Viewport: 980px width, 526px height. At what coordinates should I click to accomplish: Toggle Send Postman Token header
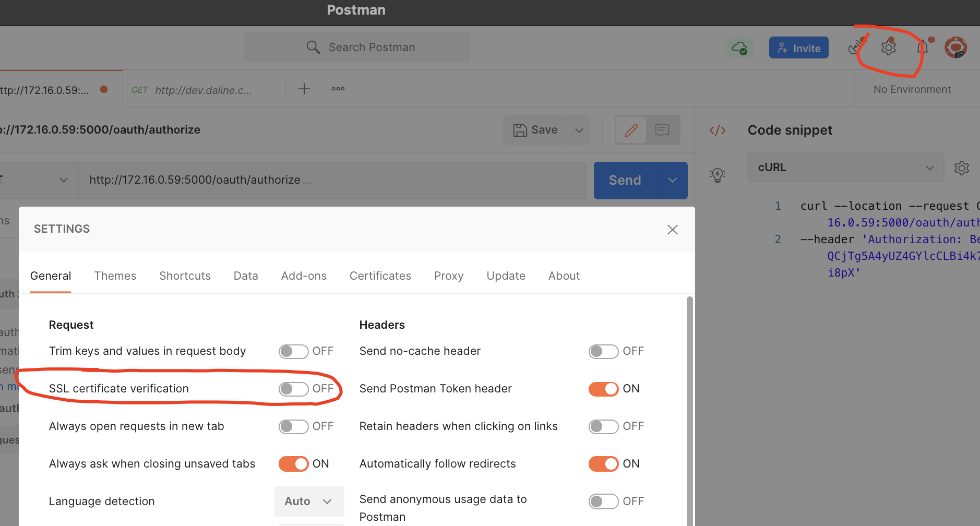point(603,389)
